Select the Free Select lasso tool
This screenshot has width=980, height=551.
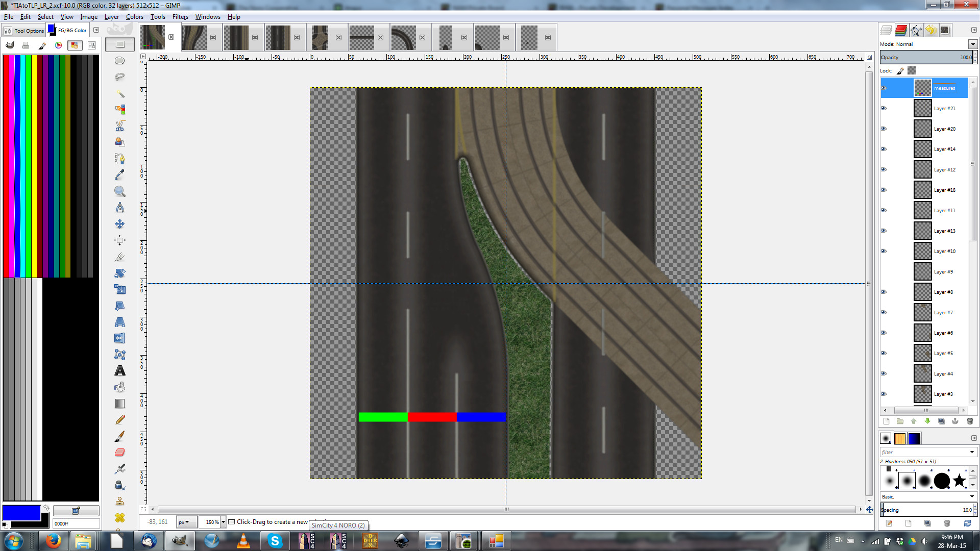(x=120, y=77)
